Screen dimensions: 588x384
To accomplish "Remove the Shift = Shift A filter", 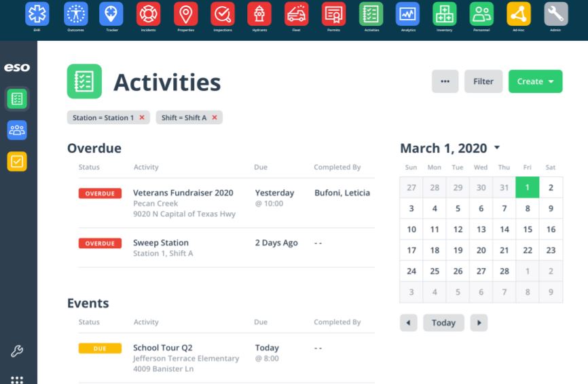I will pyautogui.click(x=215, y=117).
